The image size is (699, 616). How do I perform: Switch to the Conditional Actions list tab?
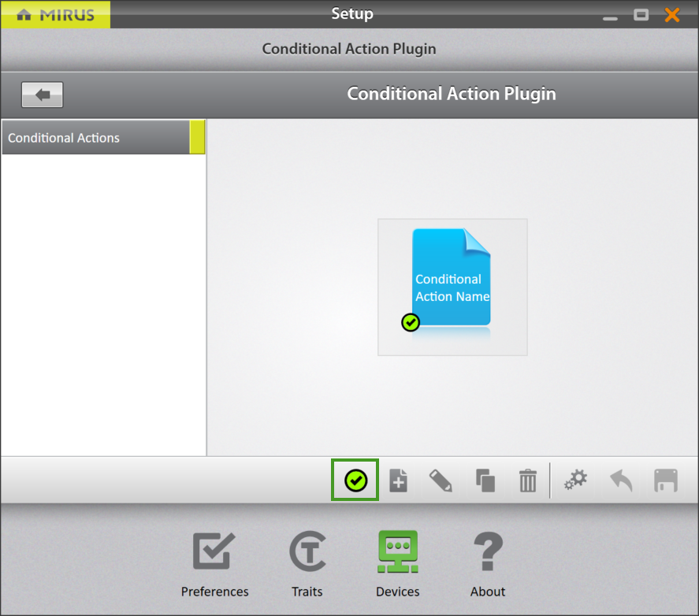[96, 137]
